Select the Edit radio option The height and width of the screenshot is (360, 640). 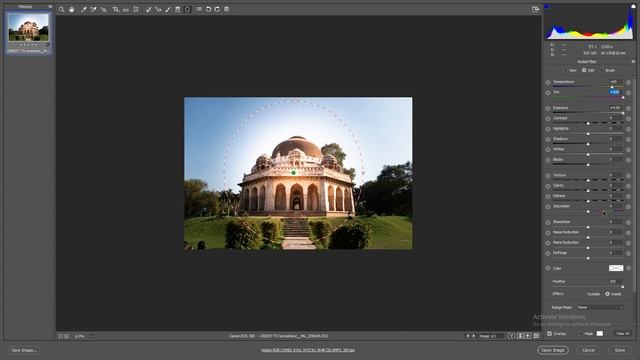584,70
